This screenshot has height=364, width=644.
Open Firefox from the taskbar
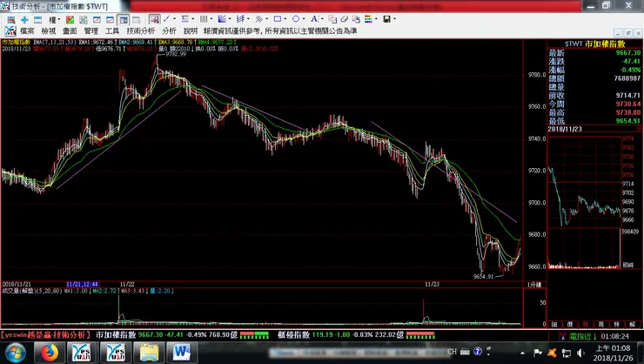(x=50, y=353)
